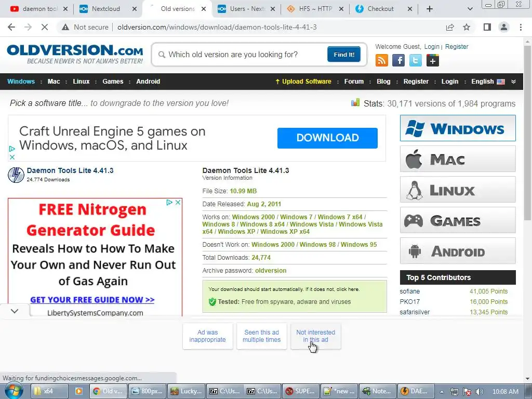Image resolution: width=532 pixels, height=399 pixels.
Task: Click the LINUX category sidebar button
Action: coord(458,189)
